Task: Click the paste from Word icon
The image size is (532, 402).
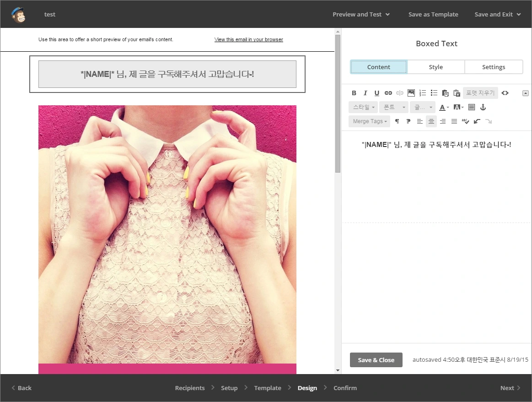Action: coord(457,92)
